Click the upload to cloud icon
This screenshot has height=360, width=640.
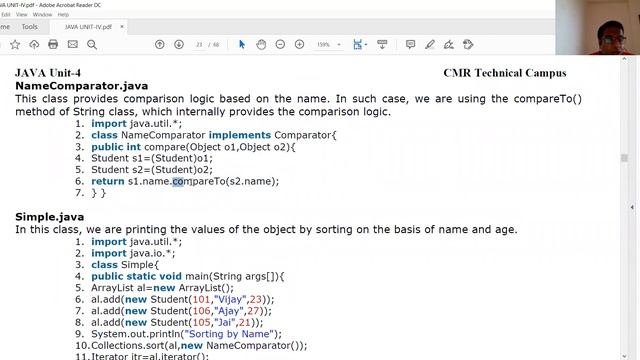click(x=34, y=44)
